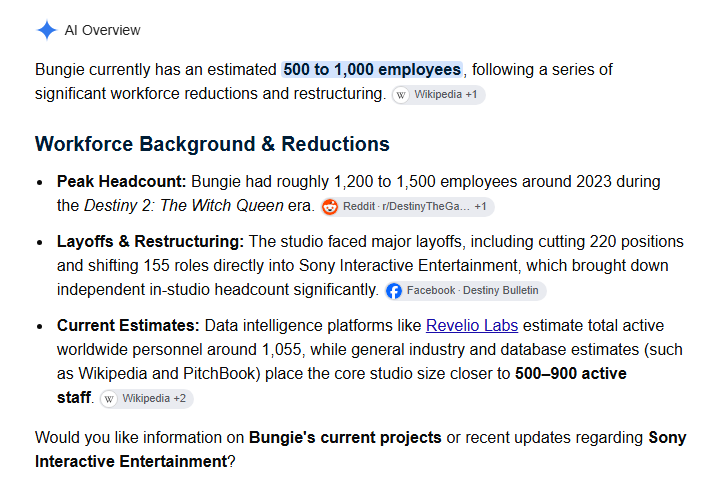The height and width of the screenshot is (481, 711).
Task: Click the Facebook logo icon
Action: (394, 291)
